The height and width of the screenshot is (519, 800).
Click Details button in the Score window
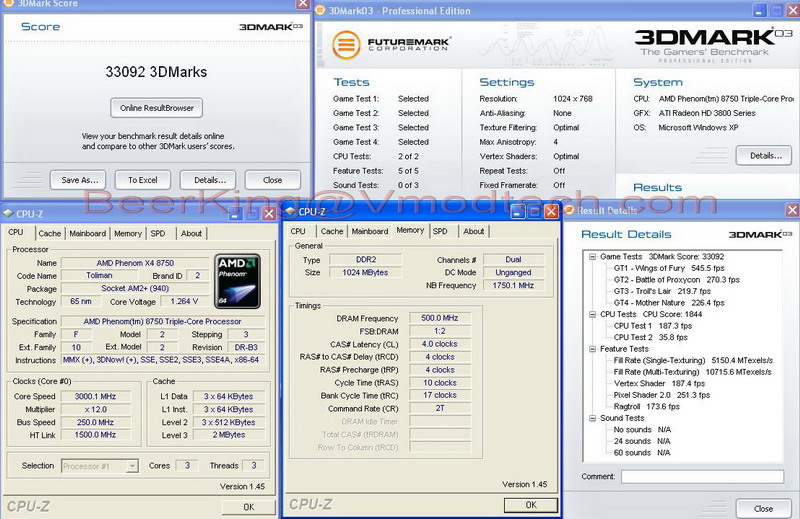pos(208,180)
